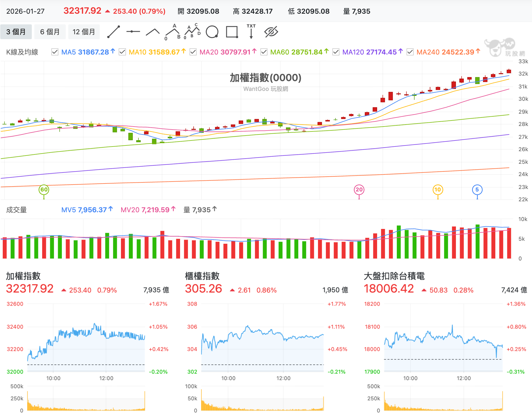Pick the 0-A-B wave pattern tool
The image size is (532, 419).
point(173,32)
